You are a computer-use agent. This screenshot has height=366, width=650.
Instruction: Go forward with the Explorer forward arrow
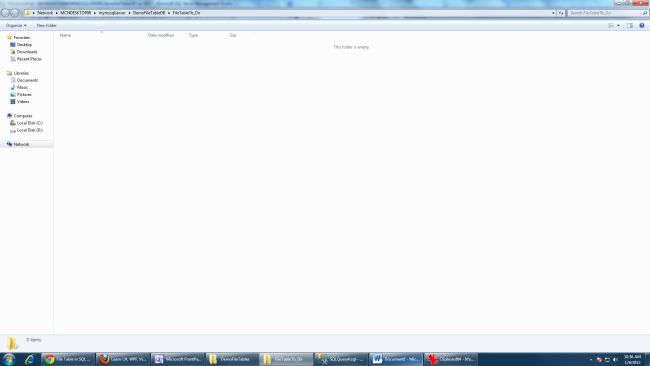[x=15, y=13]
